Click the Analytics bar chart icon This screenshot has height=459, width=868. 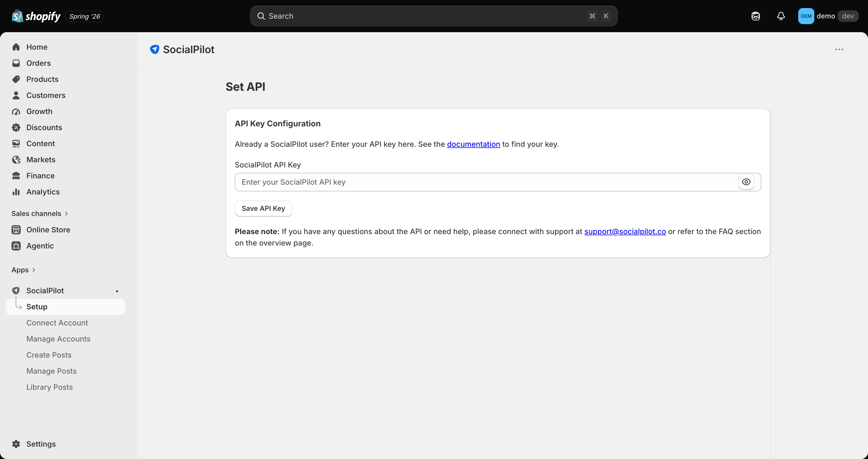pos(16,192)
